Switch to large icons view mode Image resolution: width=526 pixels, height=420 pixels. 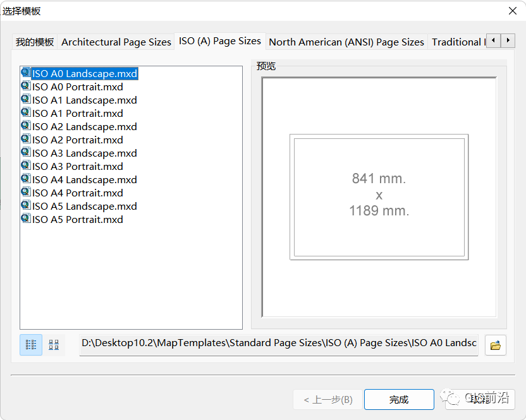[54, 345]
